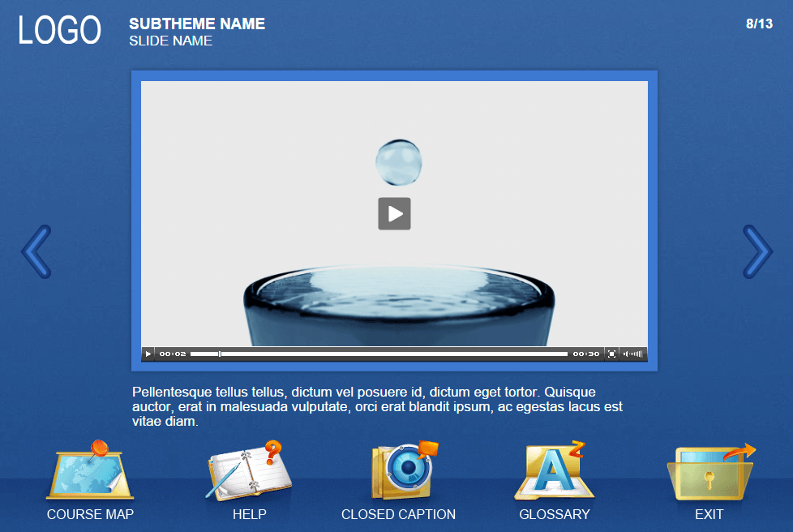
Task: Click the Exit lockbox icon
Action: 710,472
